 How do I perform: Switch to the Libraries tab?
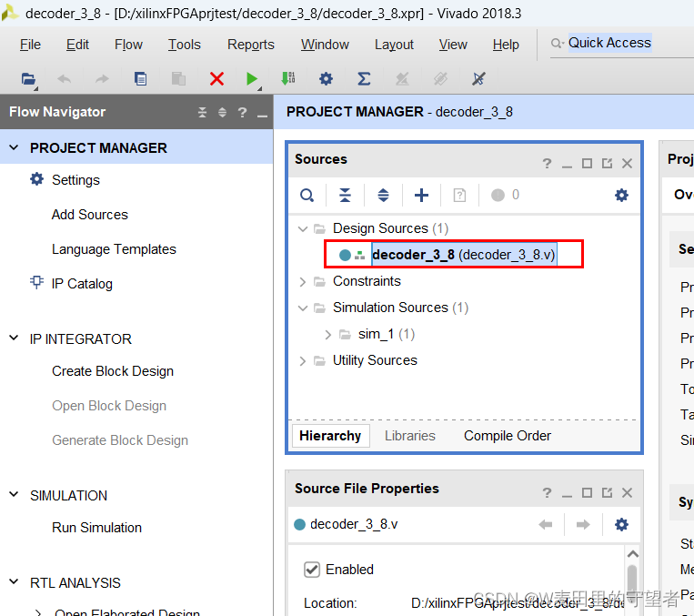[x=410, y=436]
